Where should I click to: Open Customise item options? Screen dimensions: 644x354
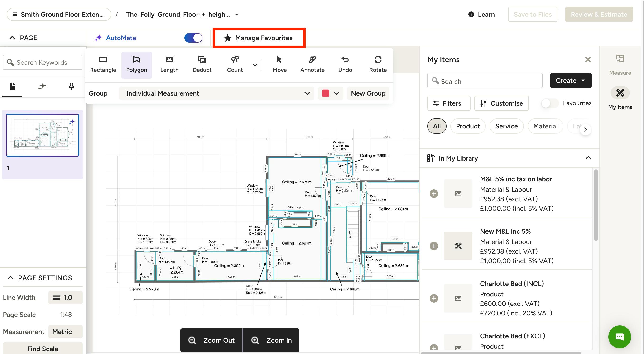tap(501, 103)
